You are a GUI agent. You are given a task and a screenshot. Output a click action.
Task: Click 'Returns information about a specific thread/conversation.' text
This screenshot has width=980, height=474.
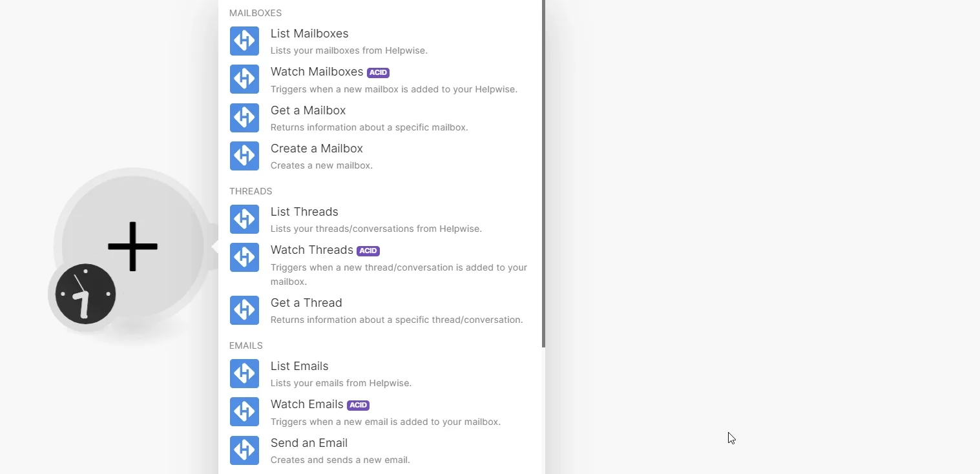(x=397, y=320)
